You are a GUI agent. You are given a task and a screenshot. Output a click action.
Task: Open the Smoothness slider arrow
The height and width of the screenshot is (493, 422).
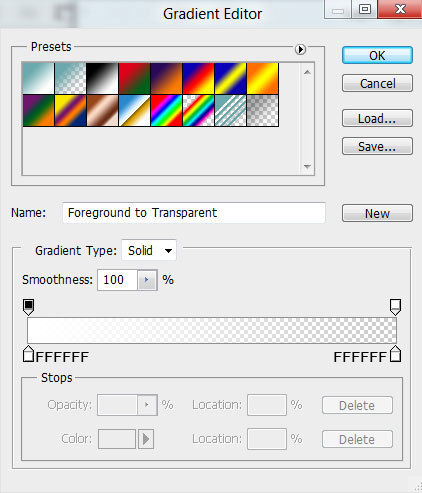pos(147,280)
